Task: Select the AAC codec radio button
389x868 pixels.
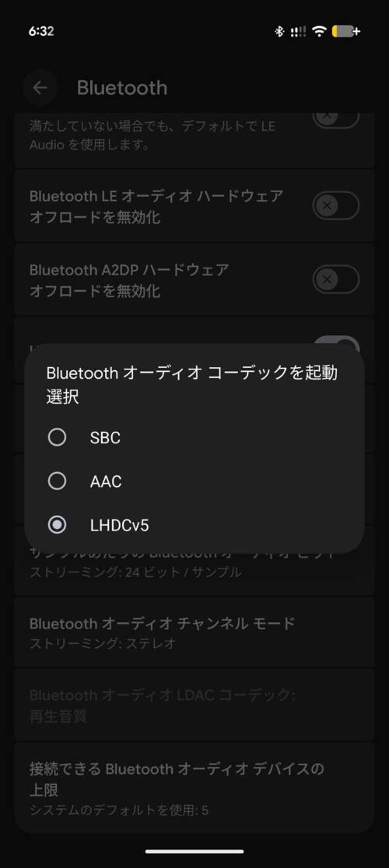Action: point(57,481)
